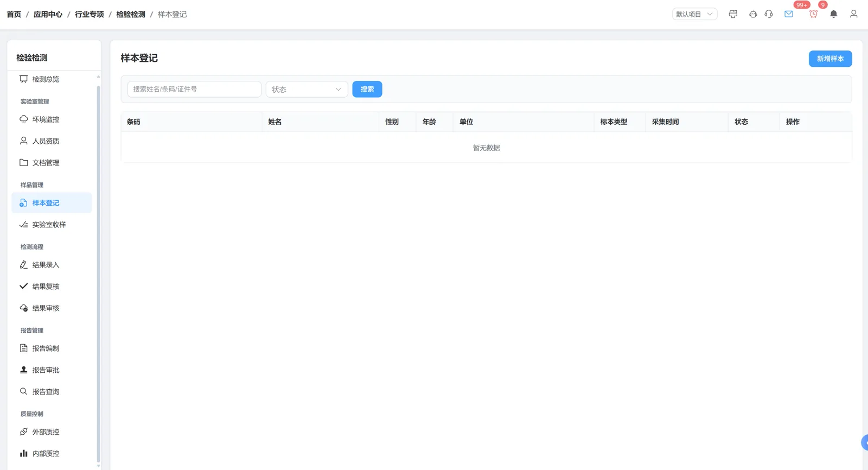Click the icon left of the headset
The image size is (868, 470).
click(x=753, y=14)
